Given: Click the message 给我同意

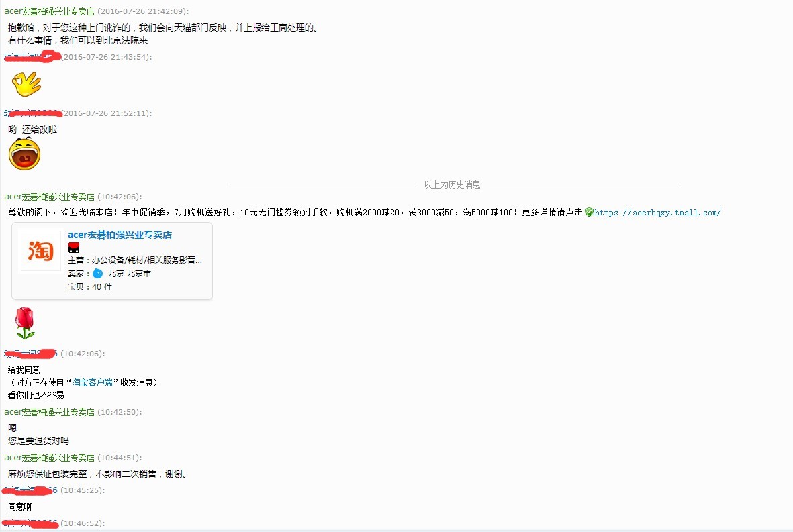Looking at the screenshot, I should point(24,370).
